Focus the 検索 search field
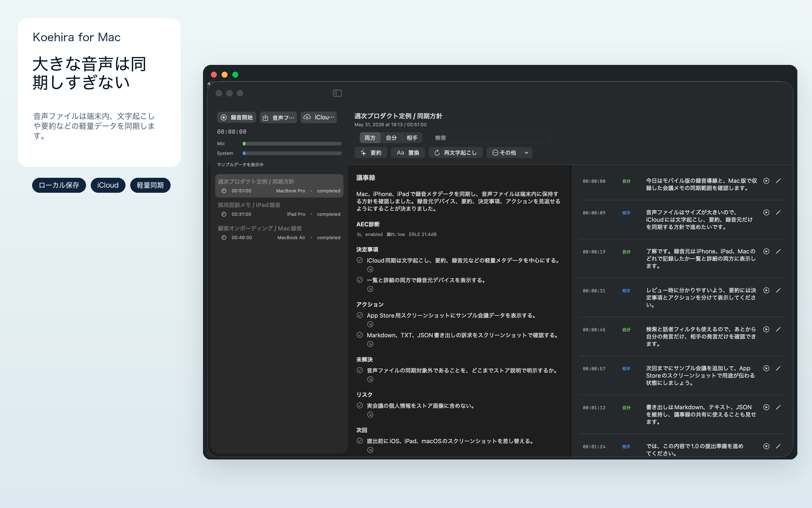 coord(491,138)
